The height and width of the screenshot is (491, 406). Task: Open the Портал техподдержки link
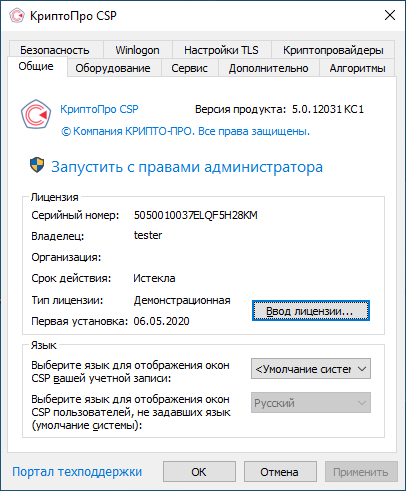coord(77,472)
